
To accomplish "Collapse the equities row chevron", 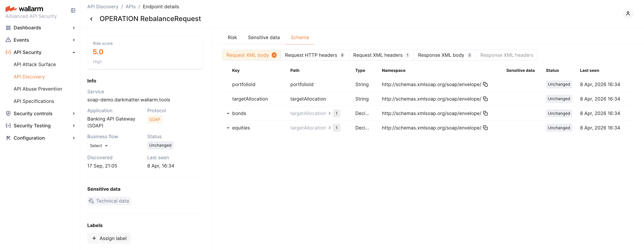I will pyautogui.click(x=228, y=128).
